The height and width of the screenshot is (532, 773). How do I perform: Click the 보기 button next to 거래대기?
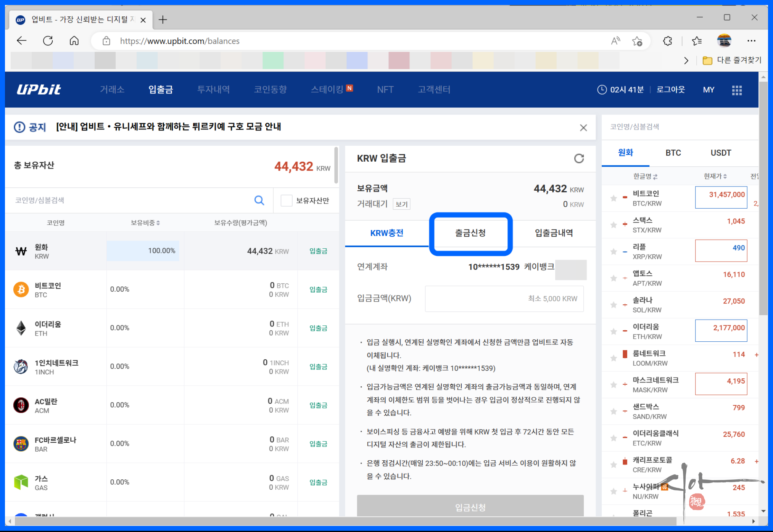tap(401, 204)
